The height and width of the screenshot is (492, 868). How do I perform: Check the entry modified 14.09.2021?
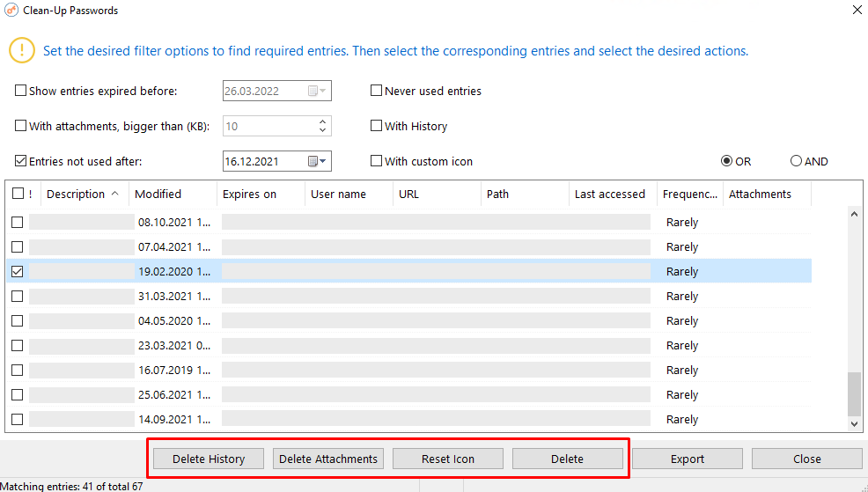click(17, 419)
